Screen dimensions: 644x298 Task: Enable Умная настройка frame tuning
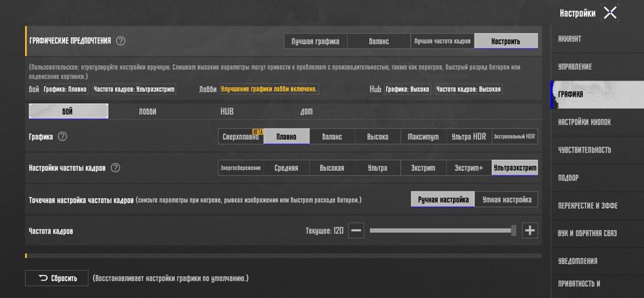pos(506,199)
